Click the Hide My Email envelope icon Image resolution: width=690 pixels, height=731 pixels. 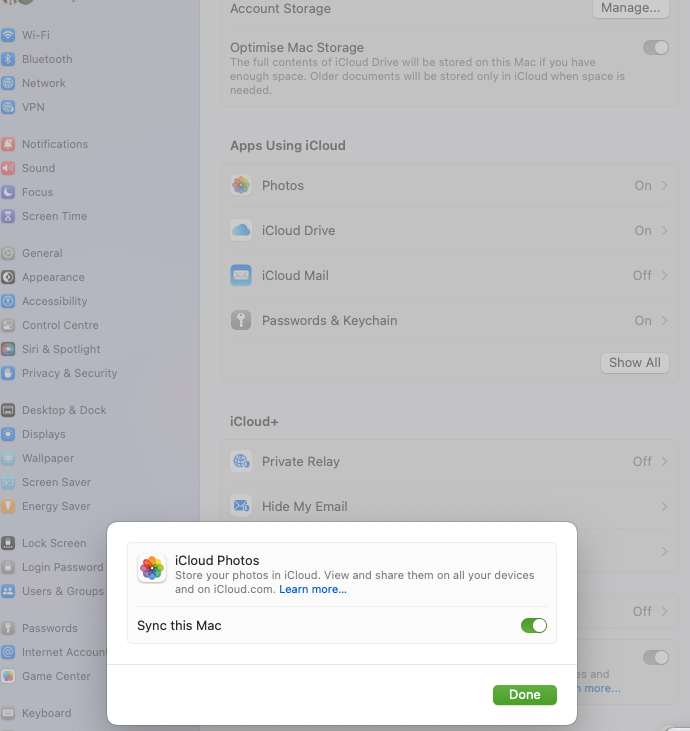pyautogui.click(x=241, y=506)
